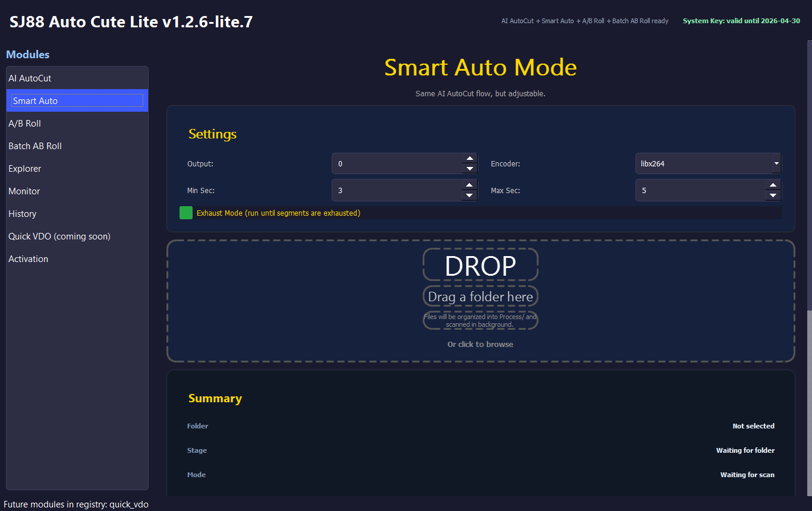Screen dimensions: 812x511
Task: Increase the Output value with up arrow
Action: 470,159
